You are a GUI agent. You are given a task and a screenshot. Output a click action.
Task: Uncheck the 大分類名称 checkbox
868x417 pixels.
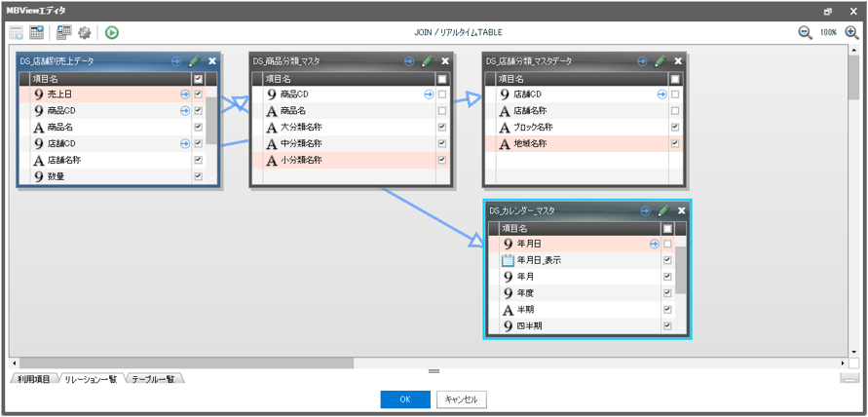[x=441, y=128]
